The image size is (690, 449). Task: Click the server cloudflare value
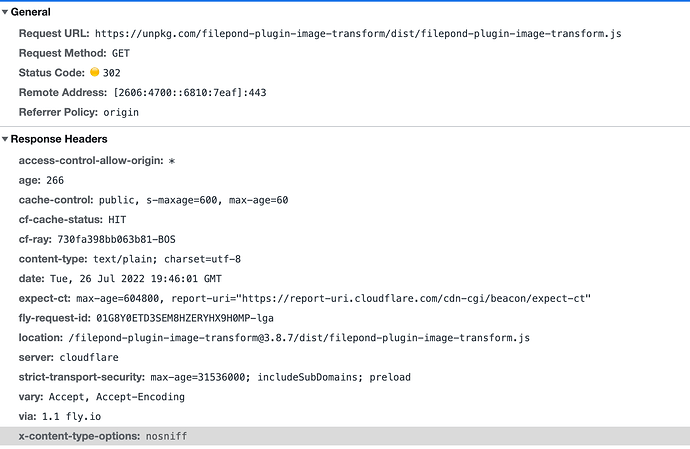click(89, 357)
